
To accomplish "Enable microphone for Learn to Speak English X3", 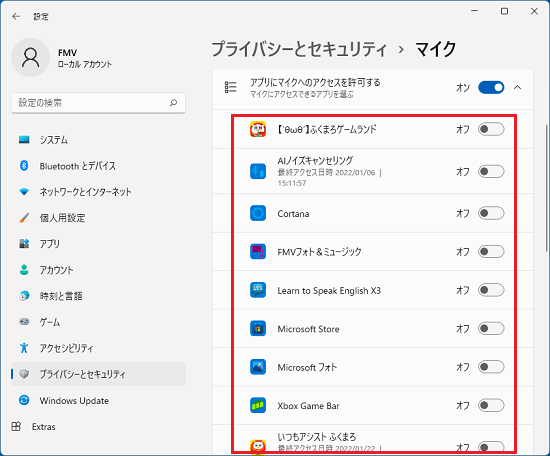I will [491, 290].
